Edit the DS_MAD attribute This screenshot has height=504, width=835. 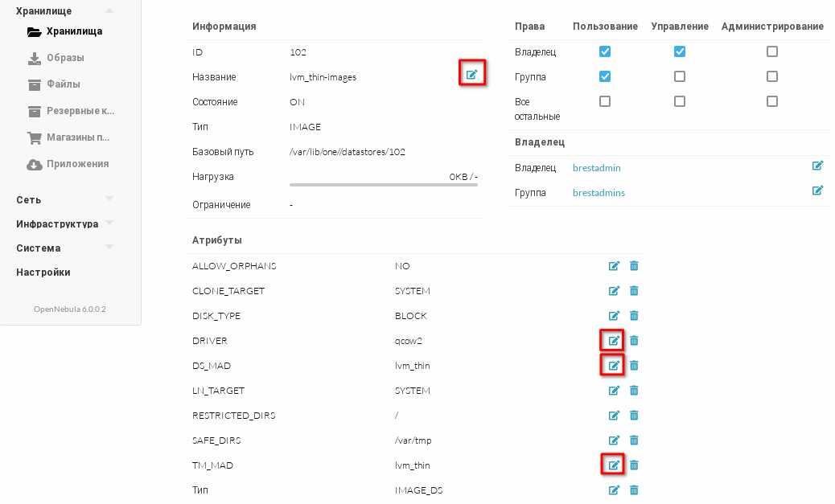(x=614, y=366)
